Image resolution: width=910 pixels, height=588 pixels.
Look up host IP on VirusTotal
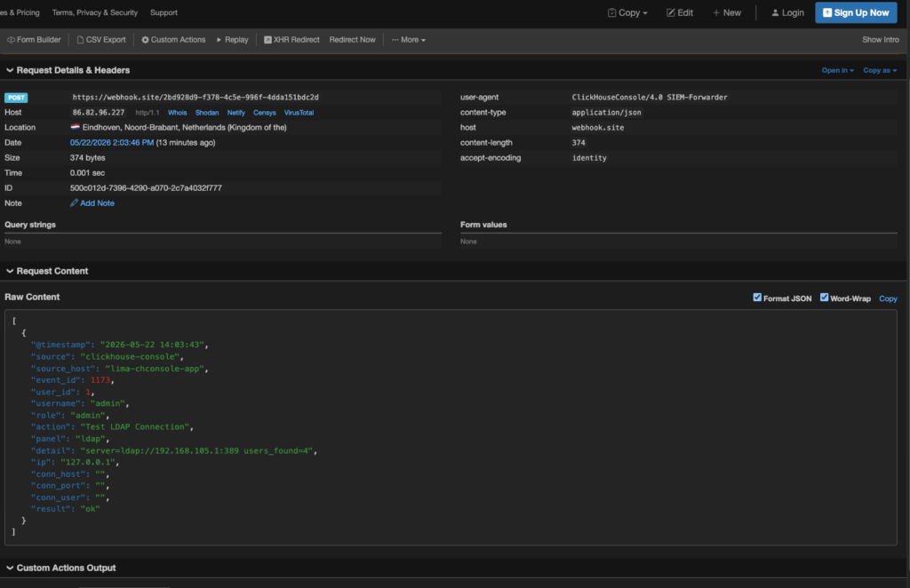pyautogui.click(x=299, y=113)
